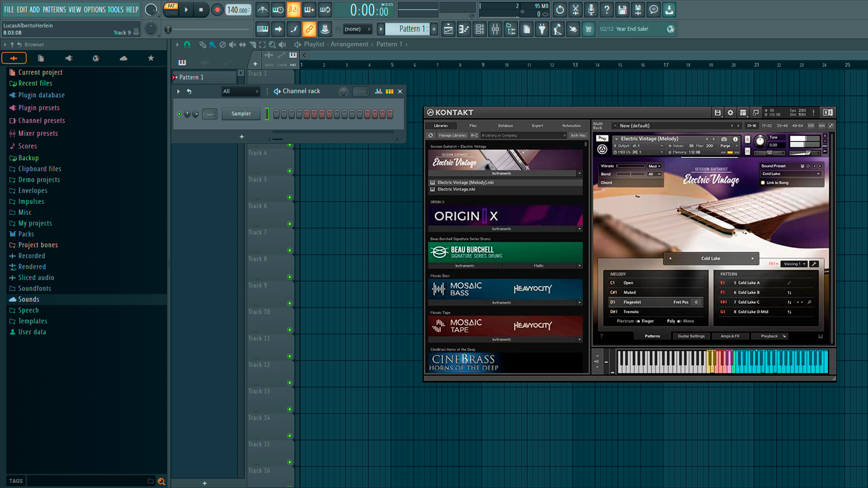Image resolution: width=868 pixels, height=488 pixels.
Task: Click the Manage Libraries button
Action: (452, 135)
